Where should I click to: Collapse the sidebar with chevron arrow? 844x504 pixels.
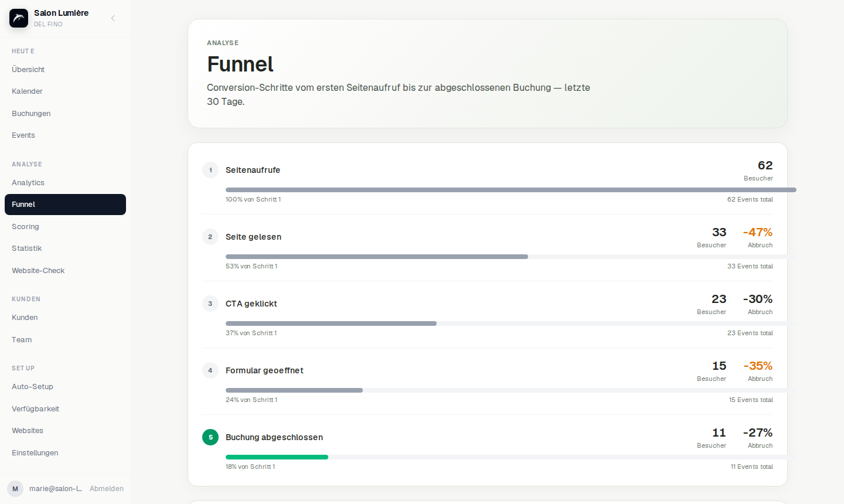click(x=113, y=18)
